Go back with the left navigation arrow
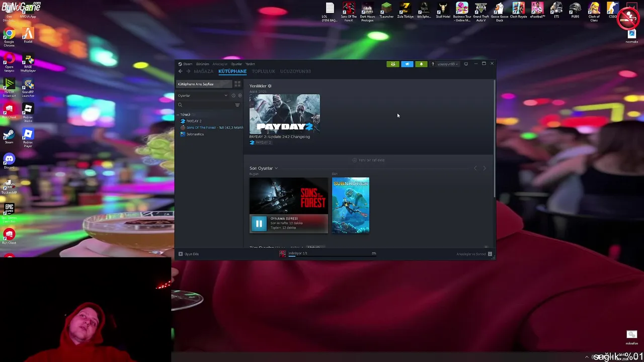This screenshot has width=644, height=362. (x=180, y=71)
